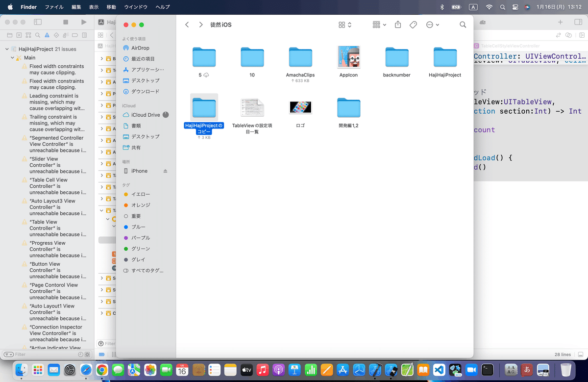Go forward in Finder window

(x=201, y=25)
